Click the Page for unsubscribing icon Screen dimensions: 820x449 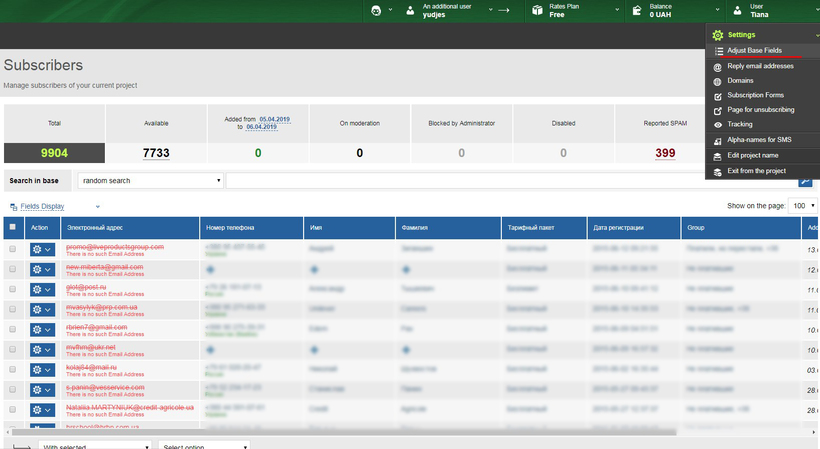coord(718,111)
